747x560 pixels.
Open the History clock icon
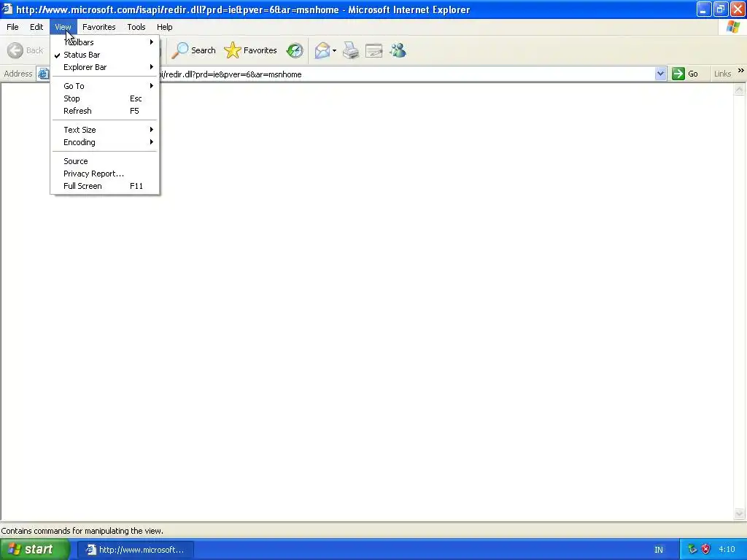(x=295, y=50)
